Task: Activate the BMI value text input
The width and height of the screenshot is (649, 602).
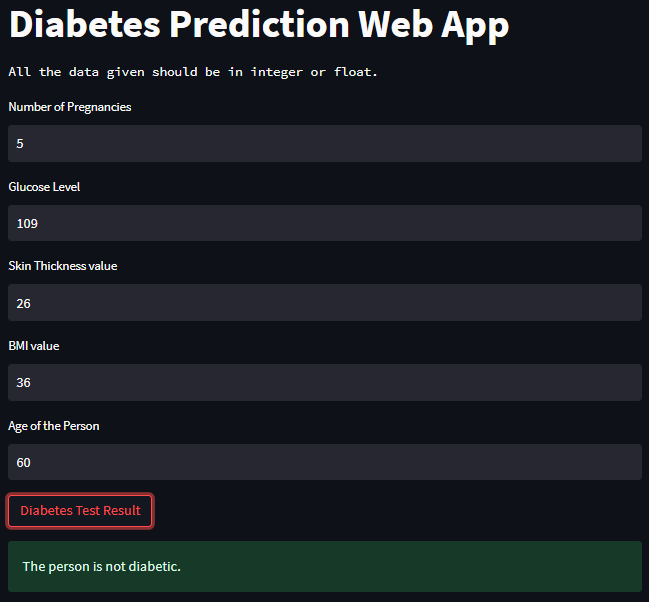Action: 325,383
